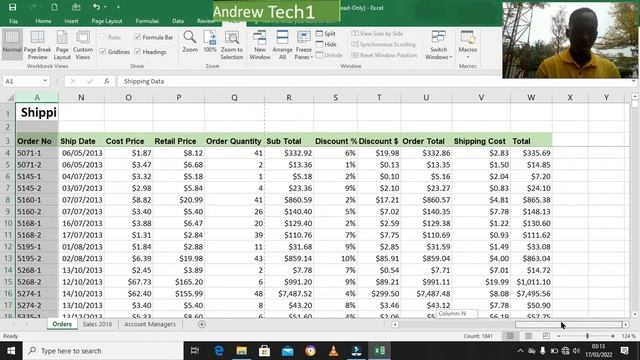Viewport: 640px width, 360px height.
Task: Click Page Layout icon in status bar
Action: 528,336
